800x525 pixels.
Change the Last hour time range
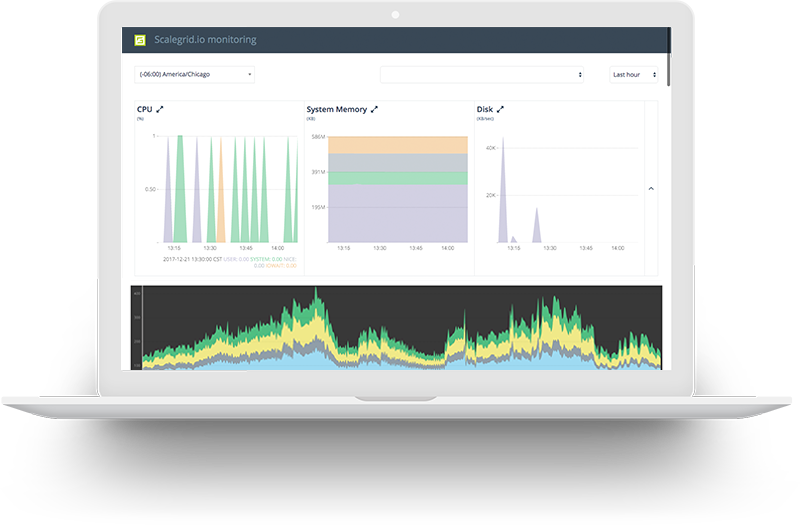(x=634, y=74)
